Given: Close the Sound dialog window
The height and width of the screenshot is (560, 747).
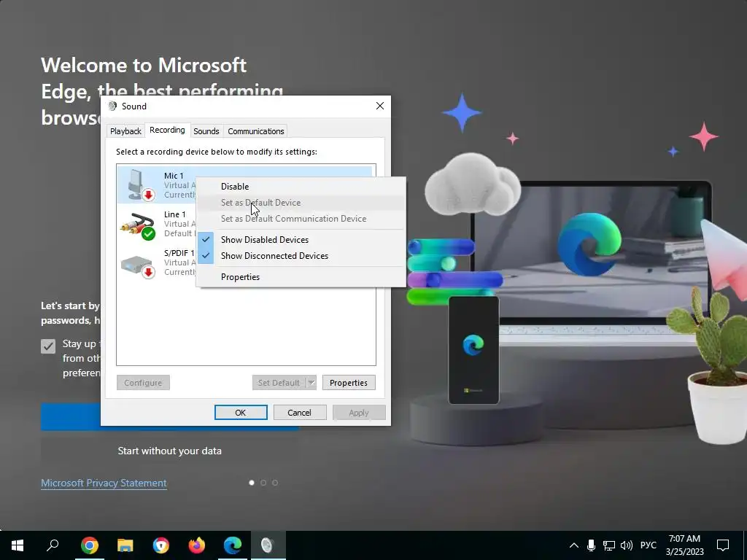Looking at the screenshot, I should 379,106.
